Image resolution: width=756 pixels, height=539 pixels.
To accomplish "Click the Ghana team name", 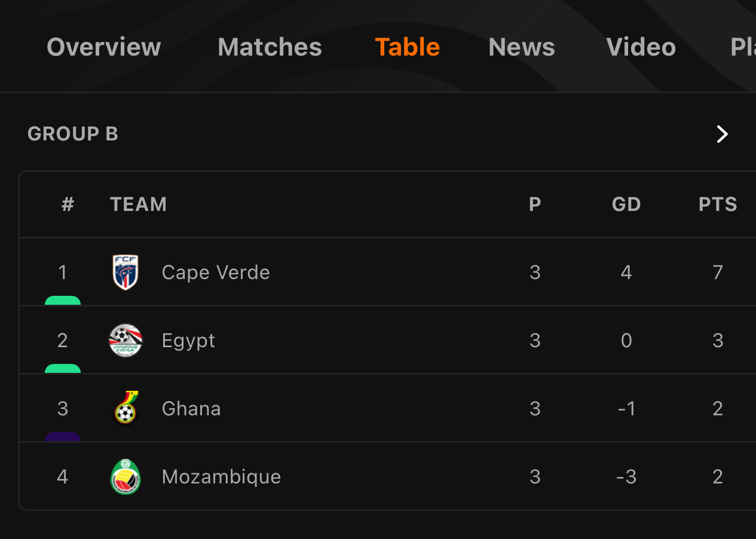I will 191,409.
